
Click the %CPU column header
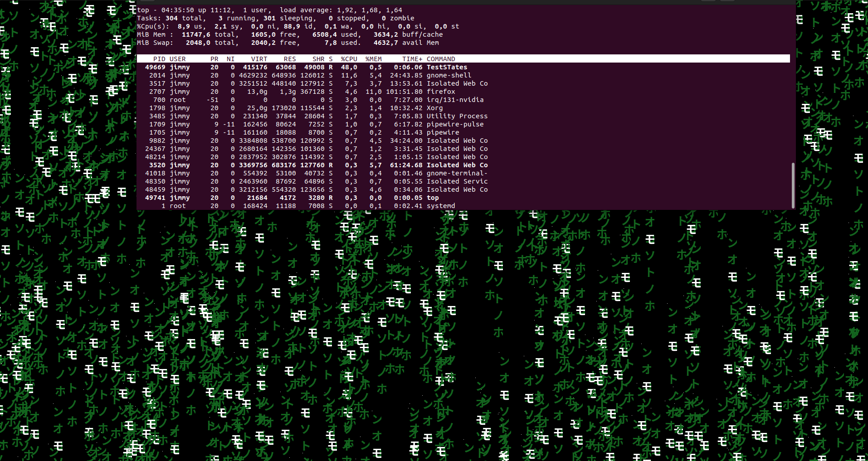[349, 59]
